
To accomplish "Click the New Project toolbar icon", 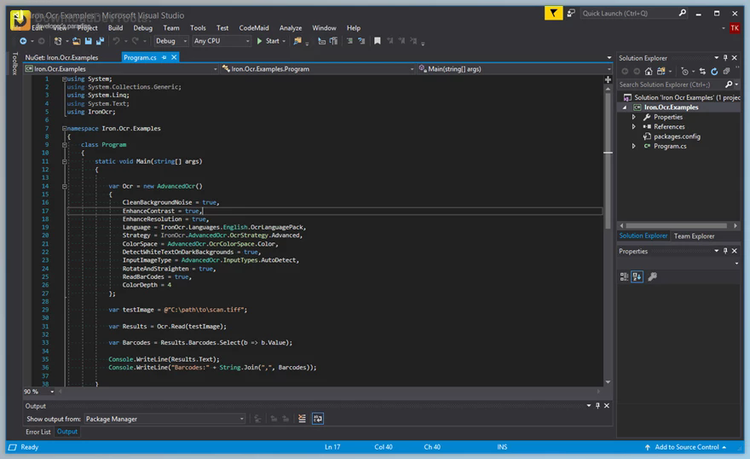I will [58, 41].
